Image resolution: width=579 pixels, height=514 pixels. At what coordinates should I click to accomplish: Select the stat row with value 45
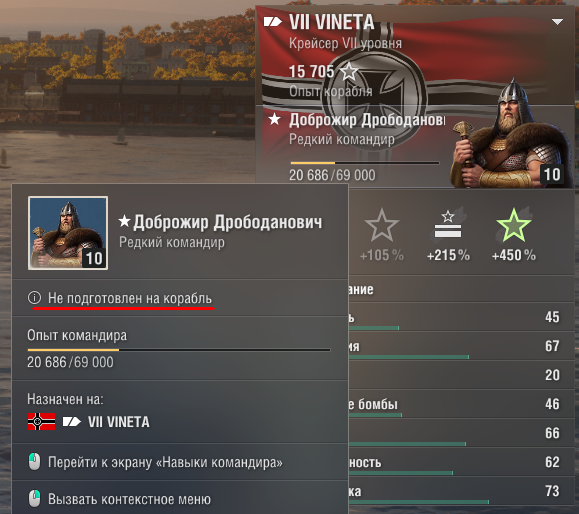[x=461, y=317]
